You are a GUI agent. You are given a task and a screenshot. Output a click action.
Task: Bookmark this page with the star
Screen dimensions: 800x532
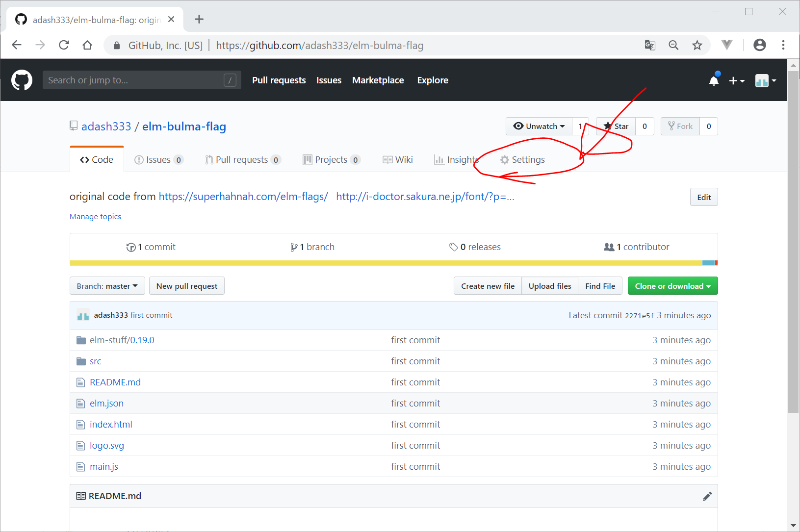point(697,45)
